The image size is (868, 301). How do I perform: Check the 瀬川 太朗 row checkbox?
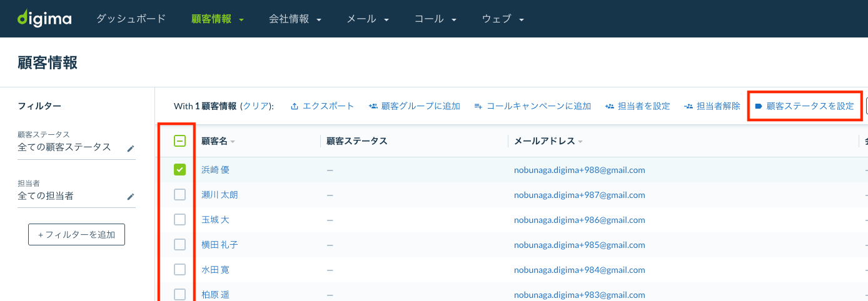[179, 194]
